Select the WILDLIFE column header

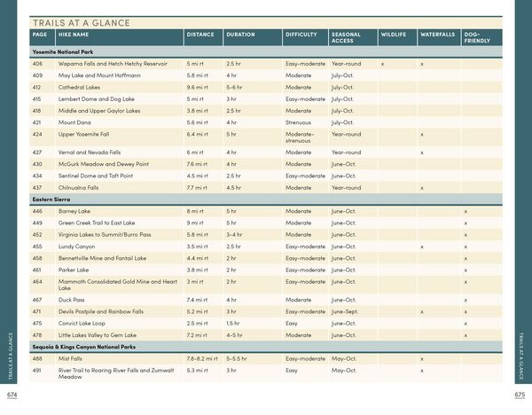click(x=393, y=35)
